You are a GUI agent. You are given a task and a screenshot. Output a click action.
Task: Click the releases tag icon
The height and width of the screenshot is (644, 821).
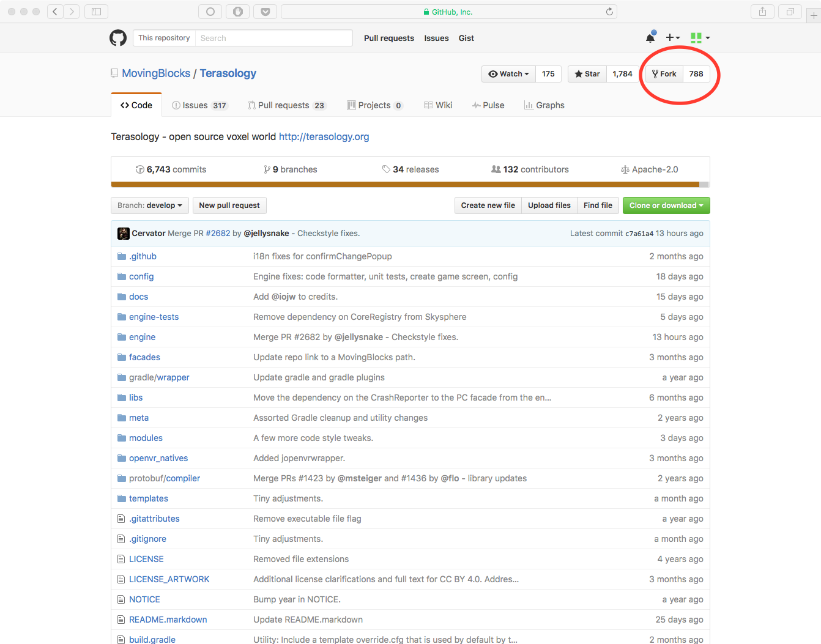tap(386, 169)
